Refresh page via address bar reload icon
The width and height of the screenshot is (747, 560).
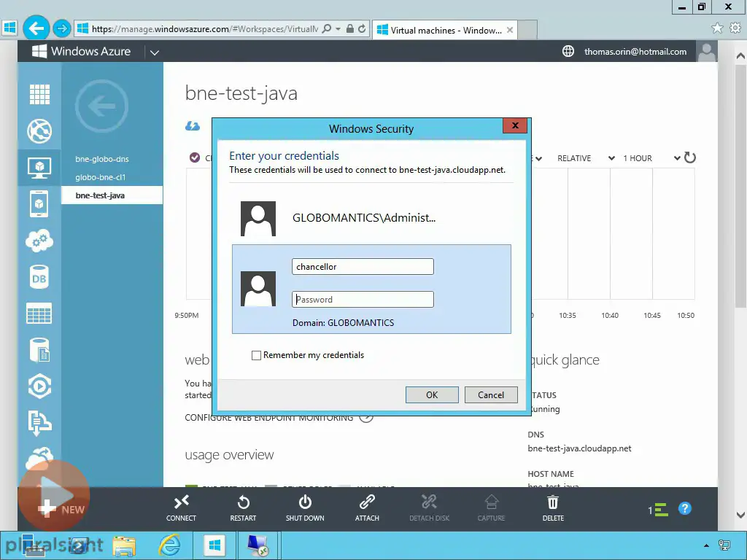point(362,29)
